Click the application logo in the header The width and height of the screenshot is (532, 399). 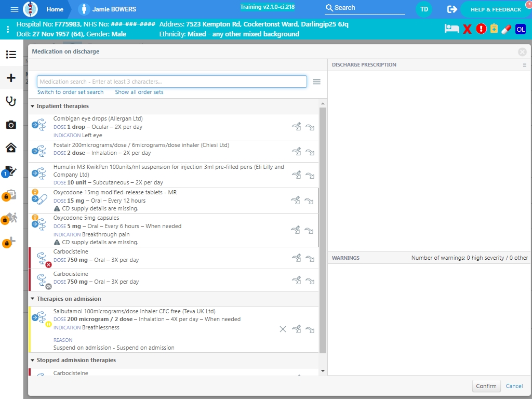pyautogui.click(x=30, y=9)
